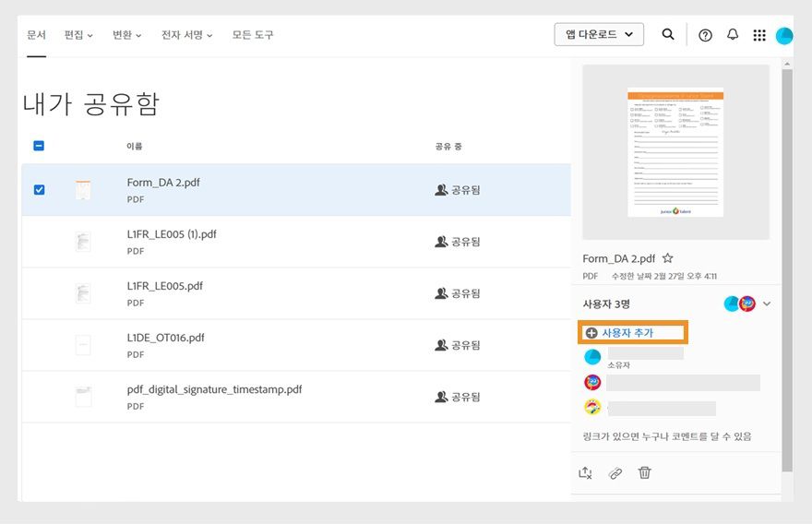
Task: Open the apps grid icon
Action: [x=759, y=35]
